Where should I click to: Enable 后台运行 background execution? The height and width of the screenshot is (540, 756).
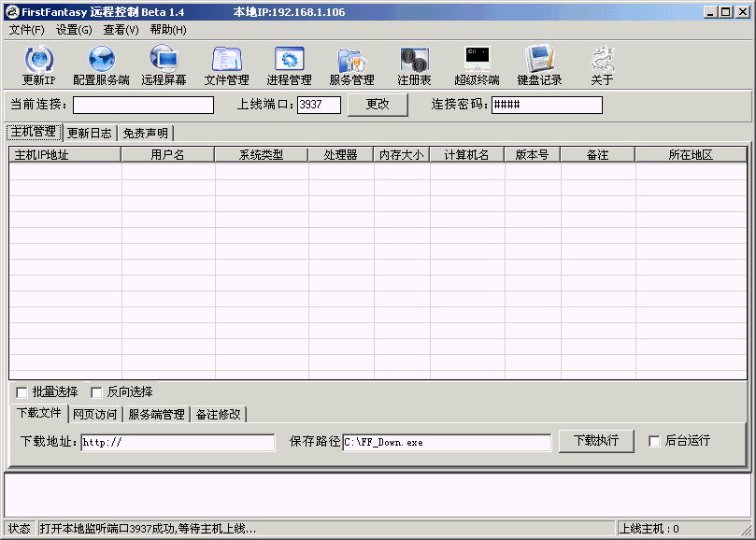pos(654,441)
